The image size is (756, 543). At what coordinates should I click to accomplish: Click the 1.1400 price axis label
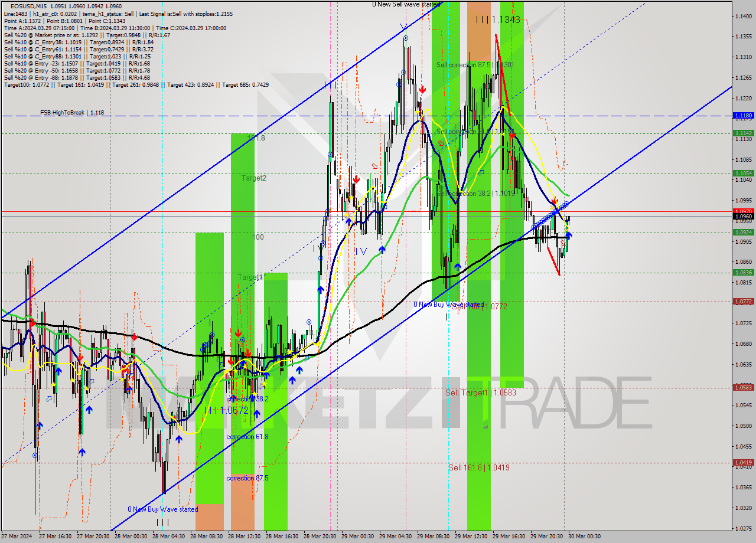click(x=743, y=17)
